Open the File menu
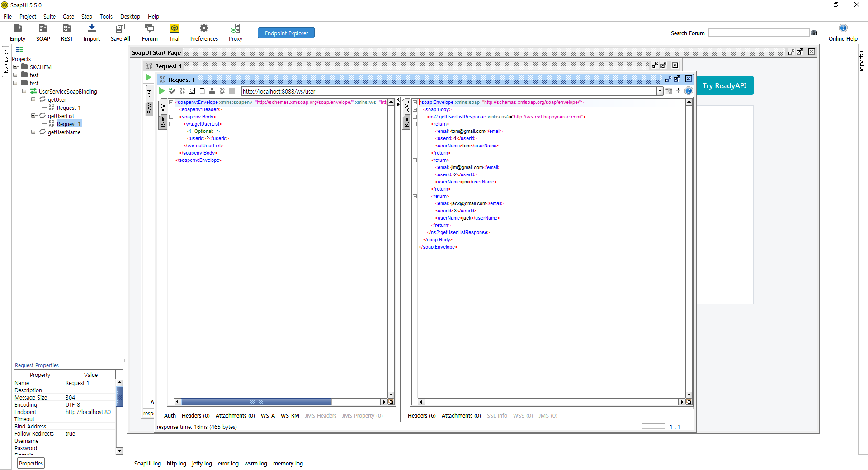 tap(8, 16)
